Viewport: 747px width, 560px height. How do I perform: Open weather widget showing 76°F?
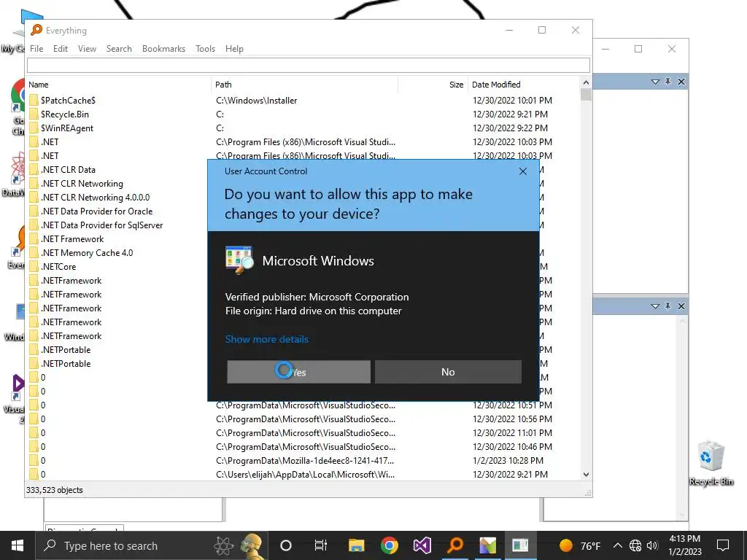tap(579, 545)
